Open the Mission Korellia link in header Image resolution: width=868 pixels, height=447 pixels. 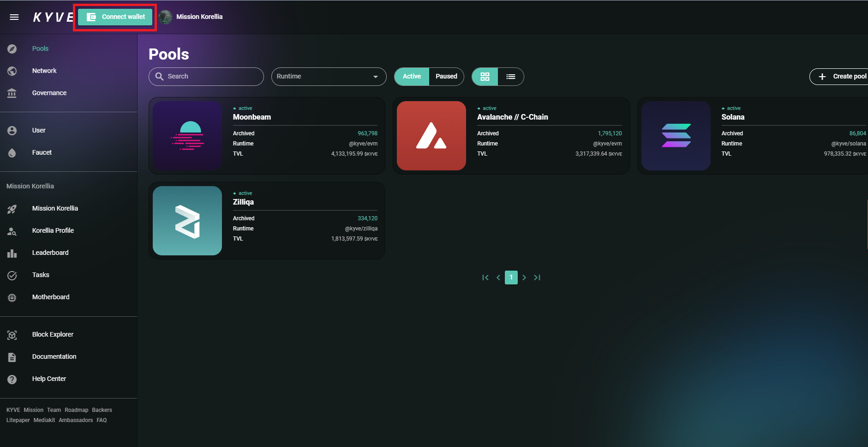pyautogui.click(x=199, y=17)
